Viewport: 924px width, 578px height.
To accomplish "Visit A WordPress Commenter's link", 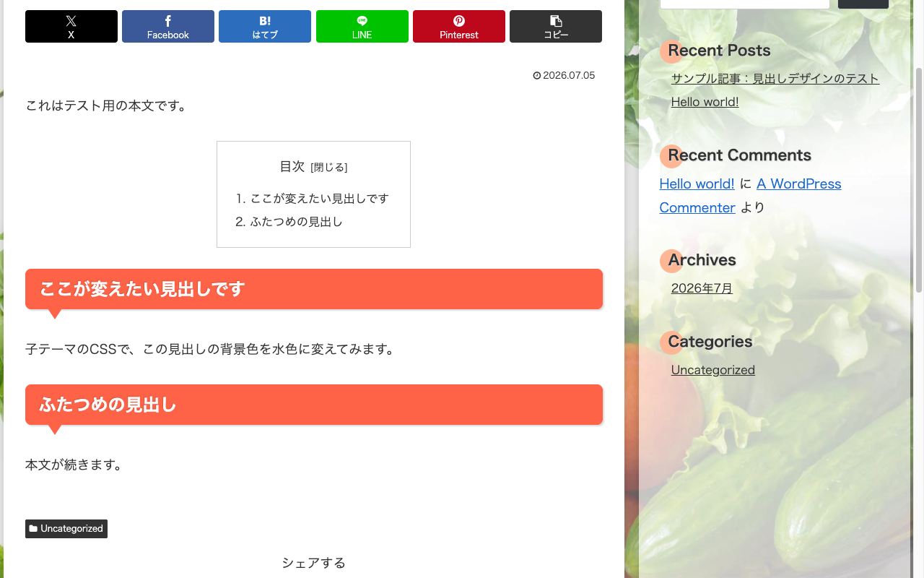I will pos(751,196).
